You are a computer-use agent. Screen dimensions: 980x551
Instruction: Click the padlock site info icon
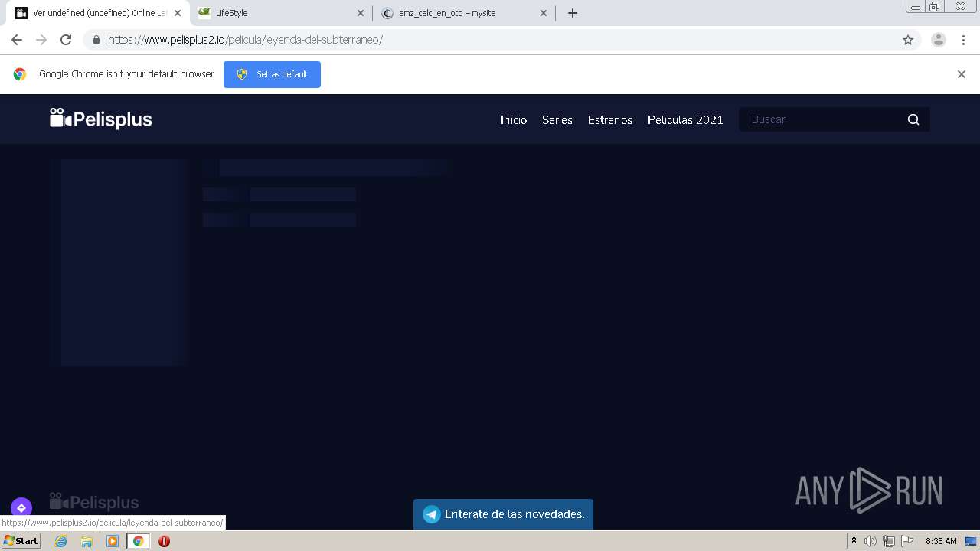tap(96, 40)
